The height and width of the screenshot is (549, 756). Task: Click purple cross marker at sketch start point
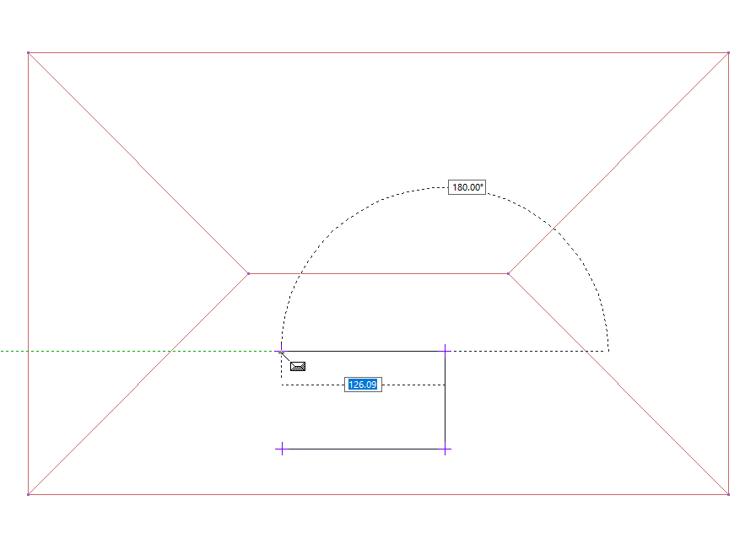click(281, 351)
